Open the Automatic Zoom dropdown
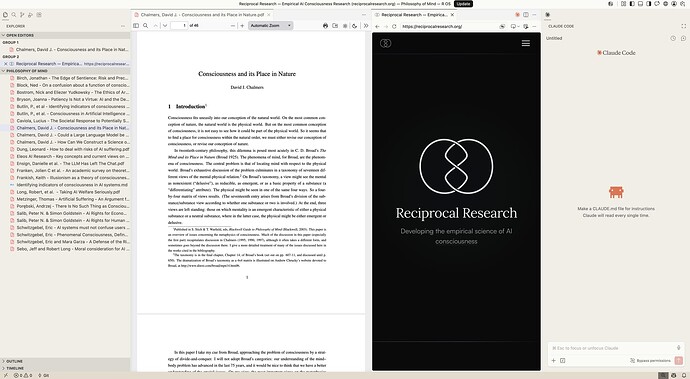 click(271, 26)
